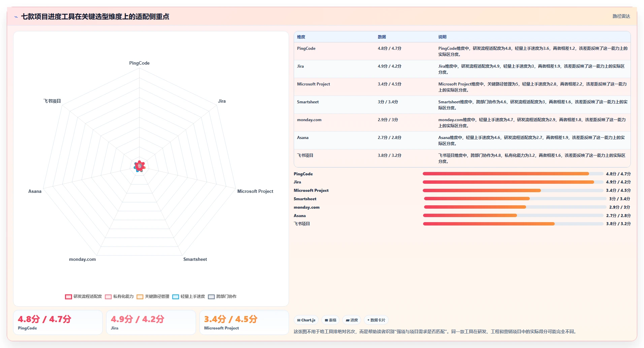Click the 表格 tag chip
This screenshot has height=348, width=644.
pyautogui.click(x=330, y=320)
